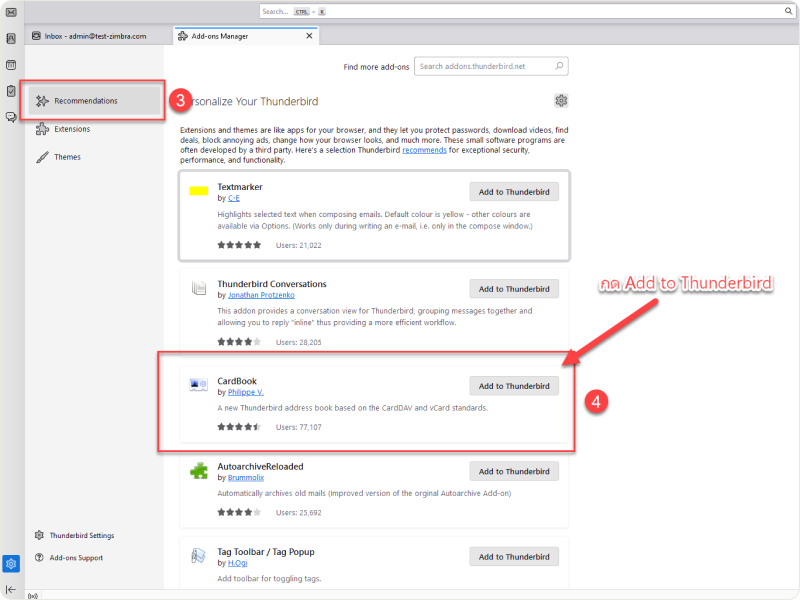Click the AutoarchiveReloaded puzzle icon

(x=198, y=470)
